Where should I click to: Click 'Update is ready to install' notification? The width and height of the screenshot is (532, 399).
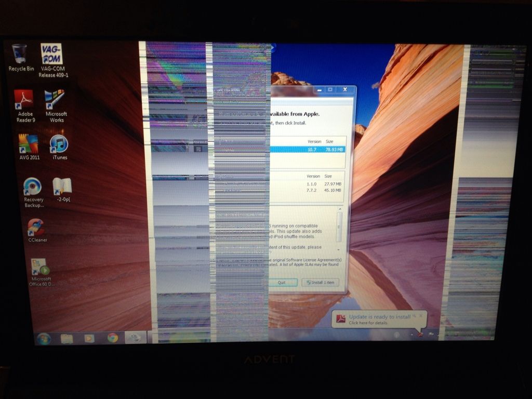click(x=379, y=316)
